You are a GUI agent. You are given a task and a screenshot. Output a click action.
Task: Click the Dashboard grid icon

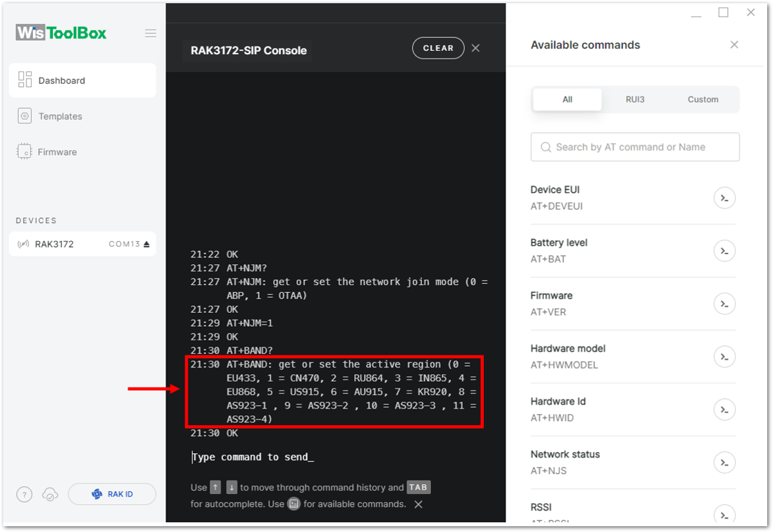coord(25,79)
